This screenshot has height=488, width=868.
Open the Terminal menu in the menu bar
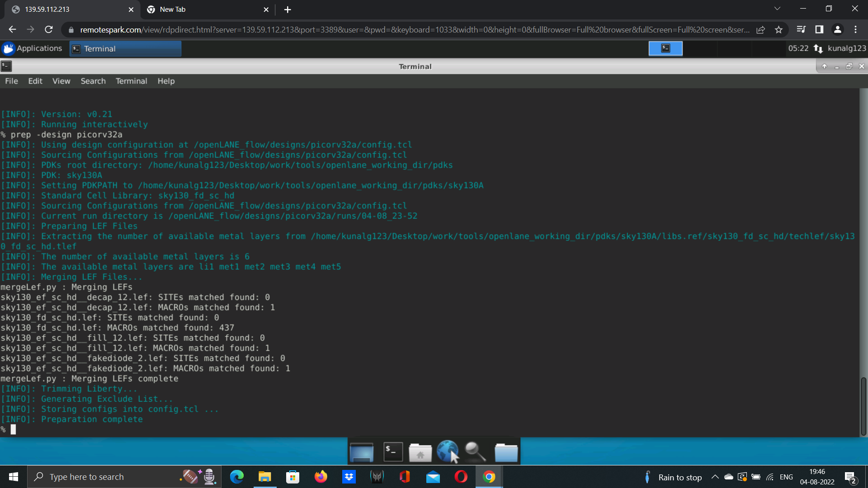131,81
